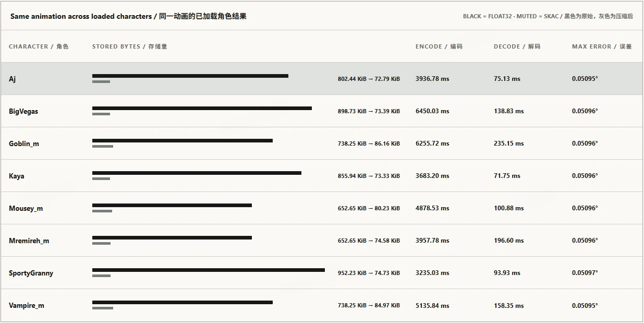Select the 196.60 ms decode time
The width and height of the screenshot is (644, 323).
point(509,241)
